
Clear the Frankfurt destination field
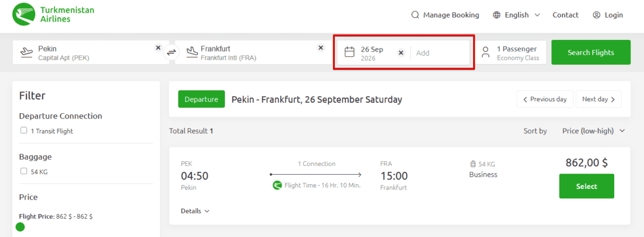[321, 48]
